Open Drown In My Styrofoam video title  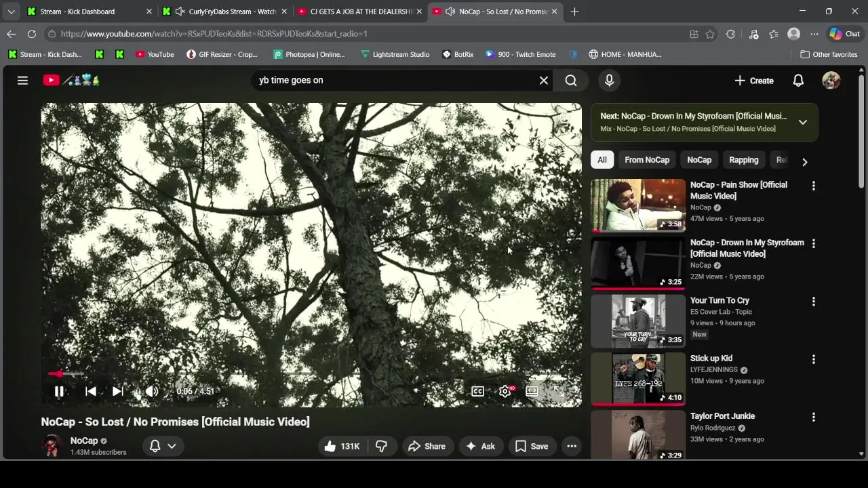pyautogui.click(x=747, y=248)
